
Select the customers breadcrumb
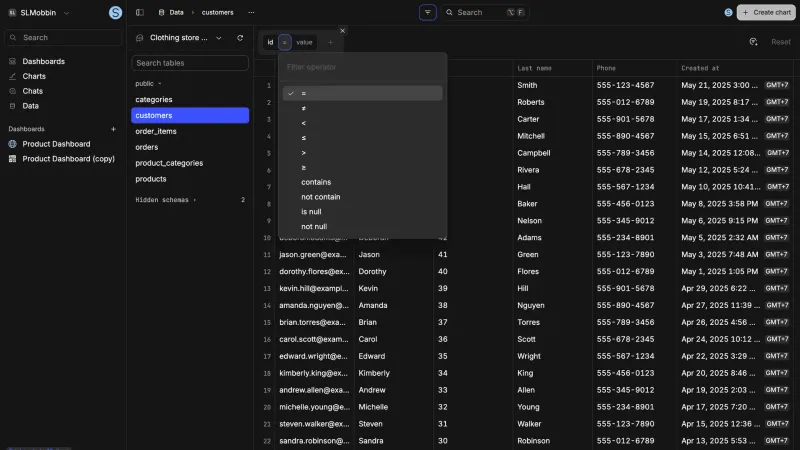(217, 12)
